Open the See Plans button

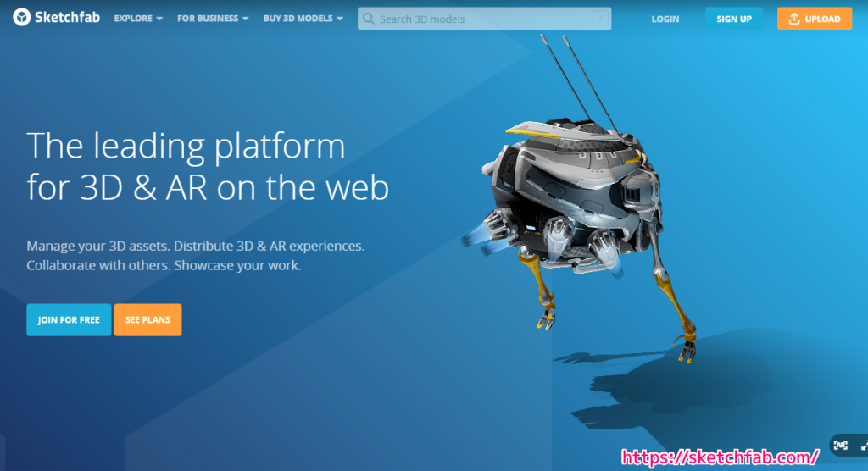[x=147, y=320]
